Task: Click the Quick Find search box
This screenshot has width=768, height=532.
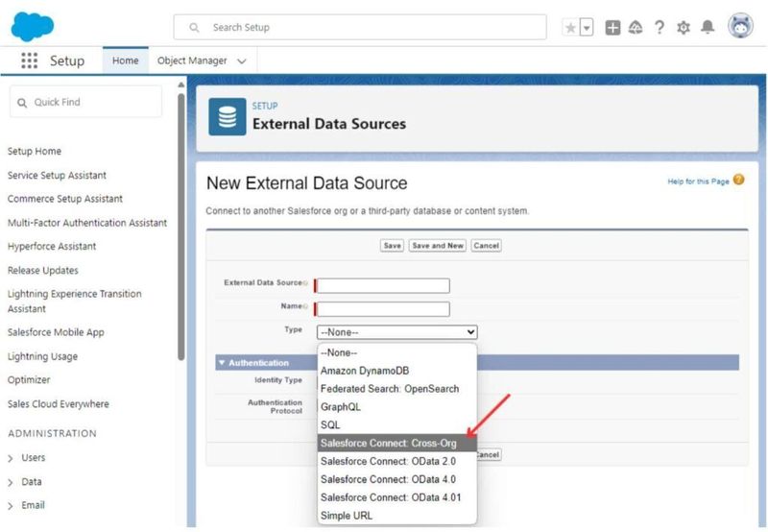Action: [85, 102]
